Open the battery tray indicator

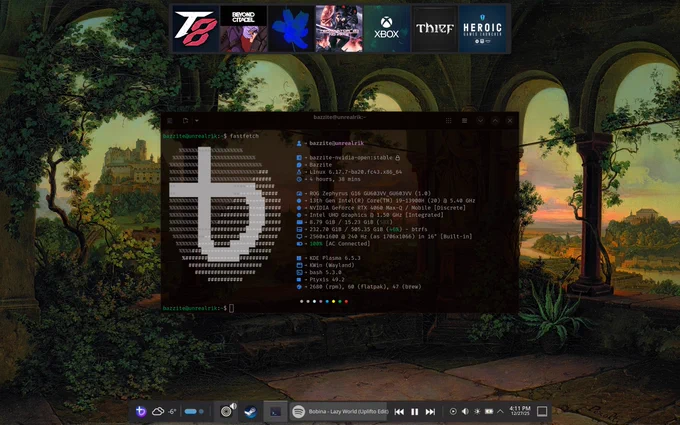tap(489, 411)
